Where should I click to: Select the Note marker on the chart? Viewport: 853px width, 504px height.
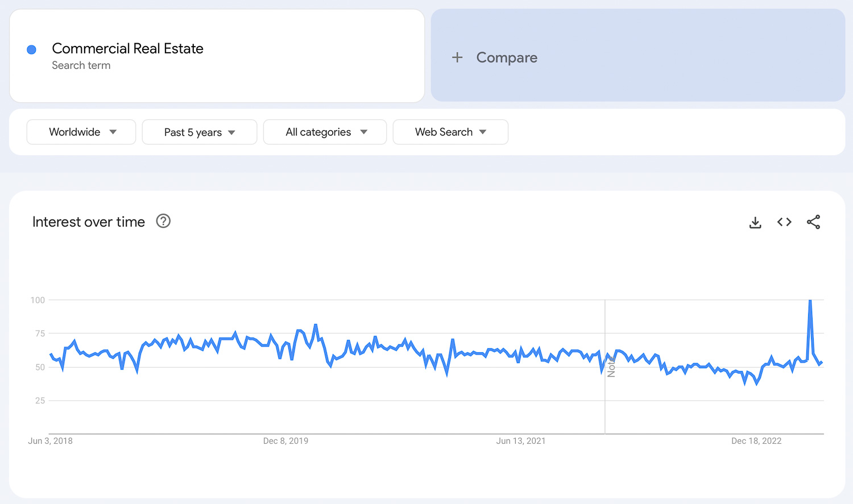tap(611, 368)
